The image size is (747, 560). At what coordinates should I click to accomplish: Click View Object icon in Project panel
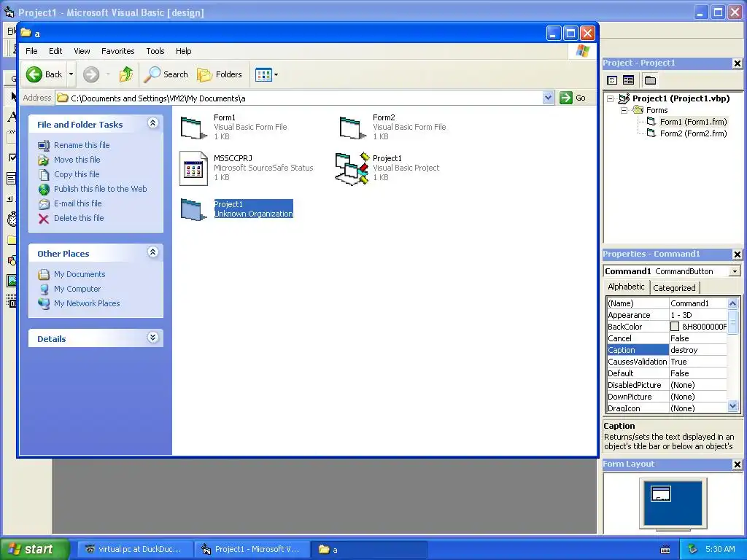tap(628, 80)
